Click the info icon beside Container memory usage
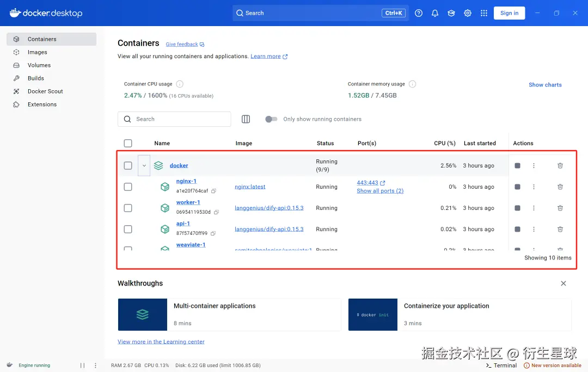The height and width of the screenshot is (372, 588). click(412, 84)
